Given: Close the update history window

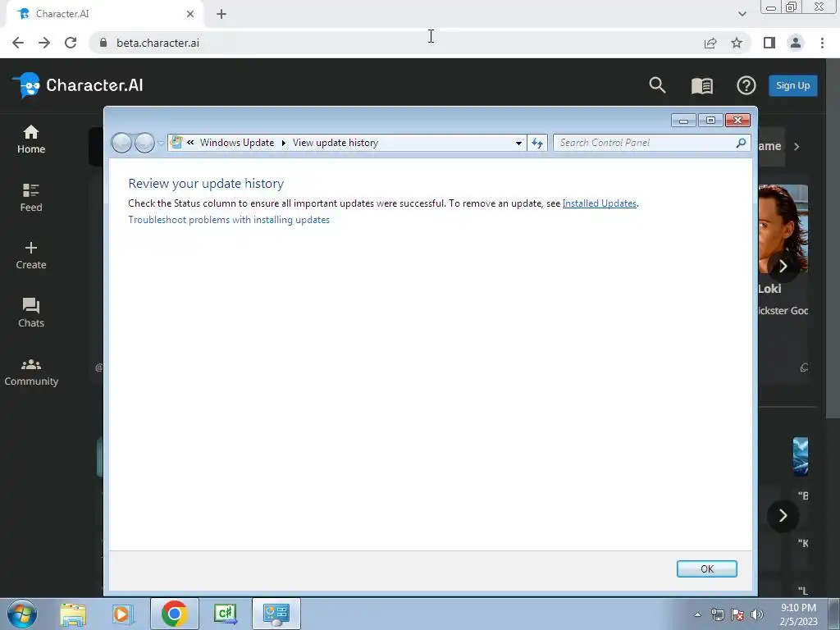Looking at the screenshot, I should [x=737, y=121].
